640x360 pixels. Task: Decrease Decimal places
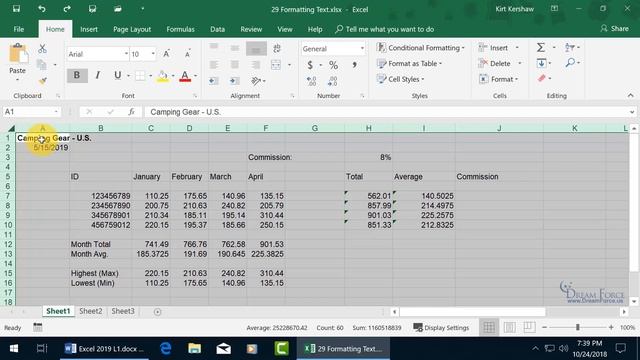333,81
